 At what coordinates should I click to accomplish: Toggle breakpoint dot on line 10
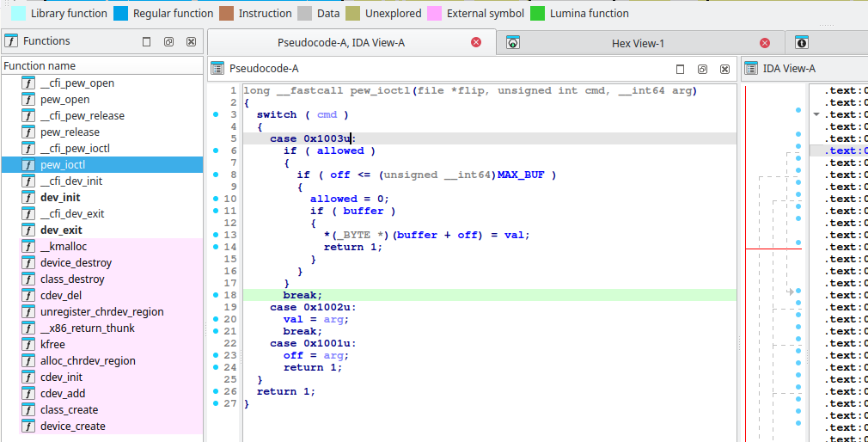[216, 199]
